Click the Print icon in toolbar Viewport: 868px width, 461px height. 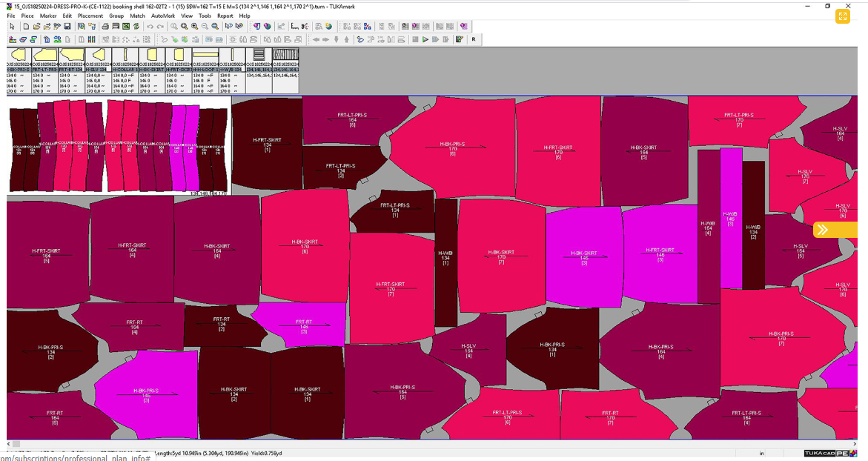coord(105,26)
